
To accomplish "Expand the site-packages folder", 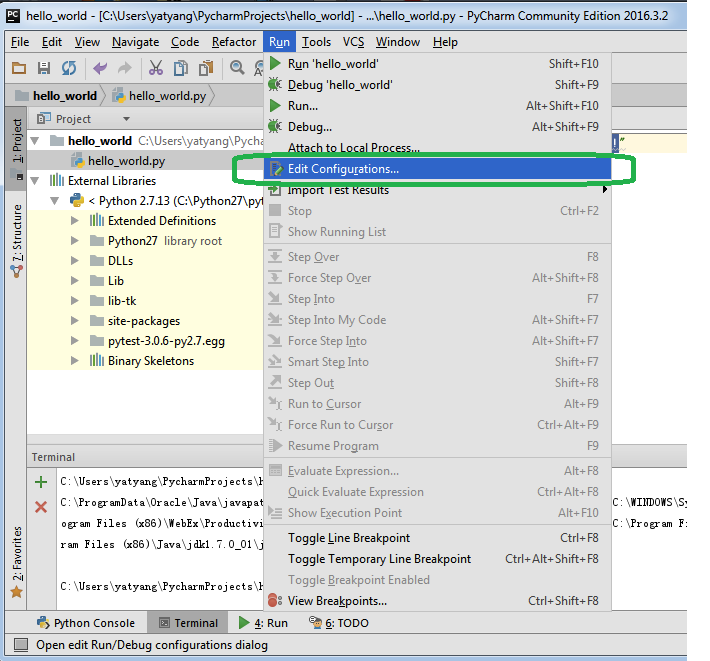I will click(x=75, y=321).
